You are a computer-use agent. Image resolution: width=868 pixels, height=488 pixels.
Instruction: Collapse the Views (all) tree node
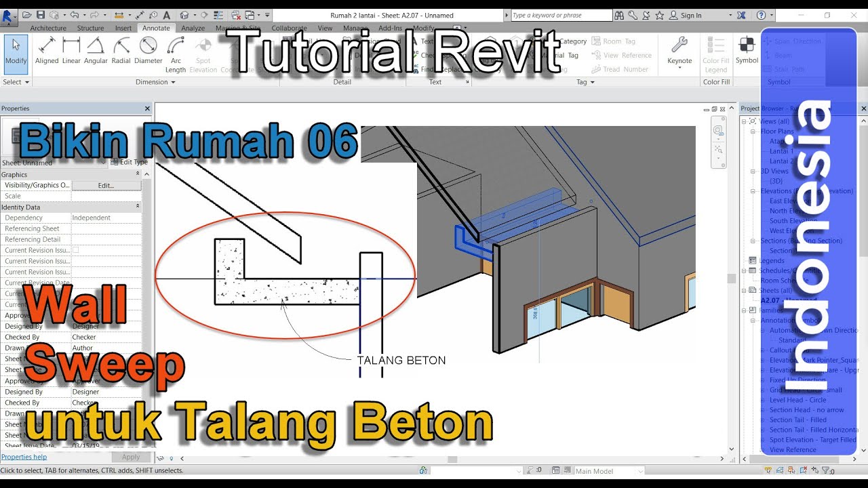[x=744, y=121]
